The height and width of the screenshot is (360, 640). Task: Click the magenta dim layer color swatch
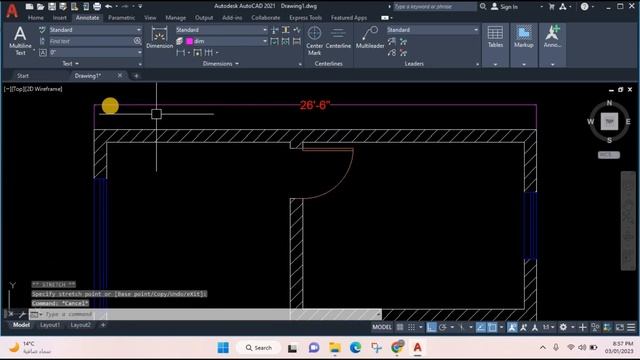189,41
